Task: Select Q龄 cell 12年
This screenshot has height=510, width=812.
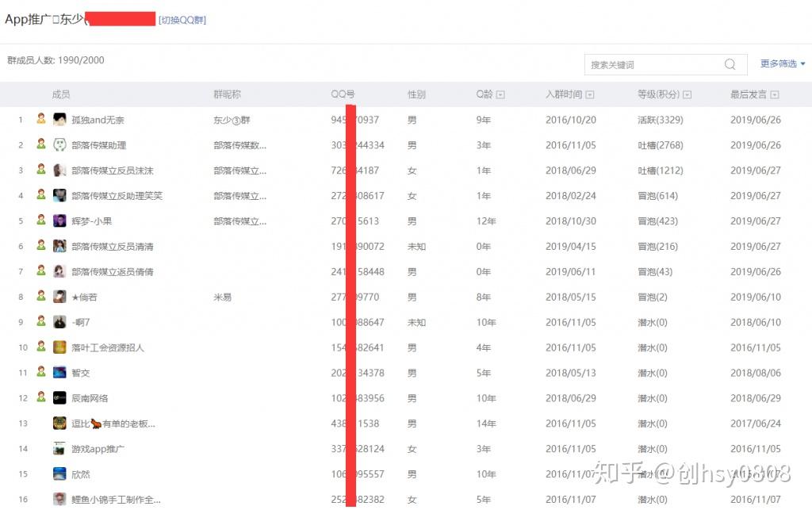Action: [486, 221]
